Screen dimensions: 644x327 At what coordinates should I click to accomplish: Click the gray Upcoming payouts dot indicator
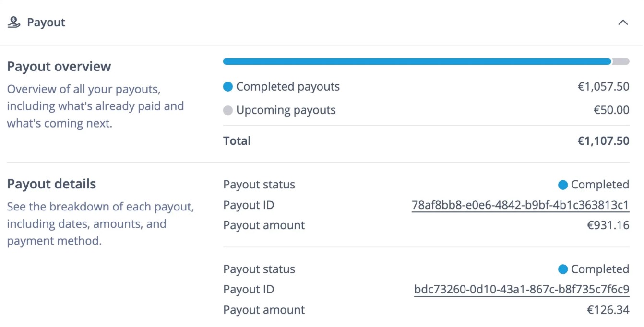(x=229, y=110)
